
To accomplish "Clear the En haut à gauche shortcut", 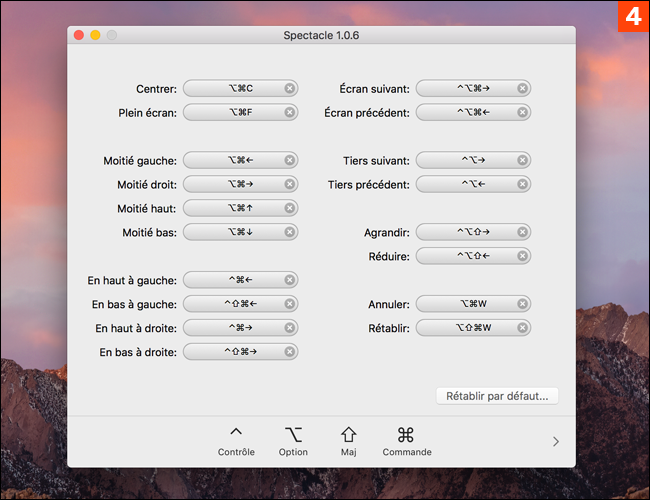I will coord(290,280).
